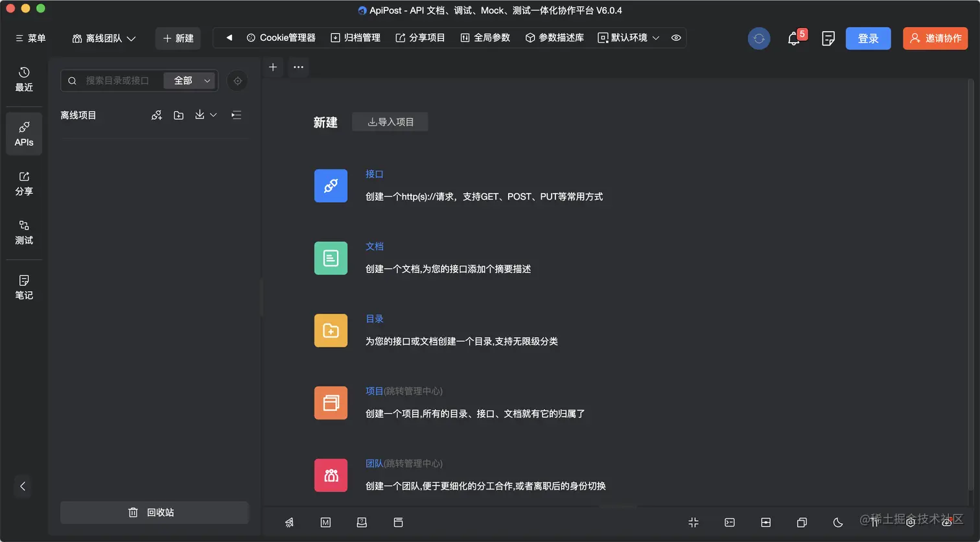The height and width of the screenshot is (542, 980).
Task: Click the 团队 link to create a team
Action: pyautogui.click(x=375, y=464)
